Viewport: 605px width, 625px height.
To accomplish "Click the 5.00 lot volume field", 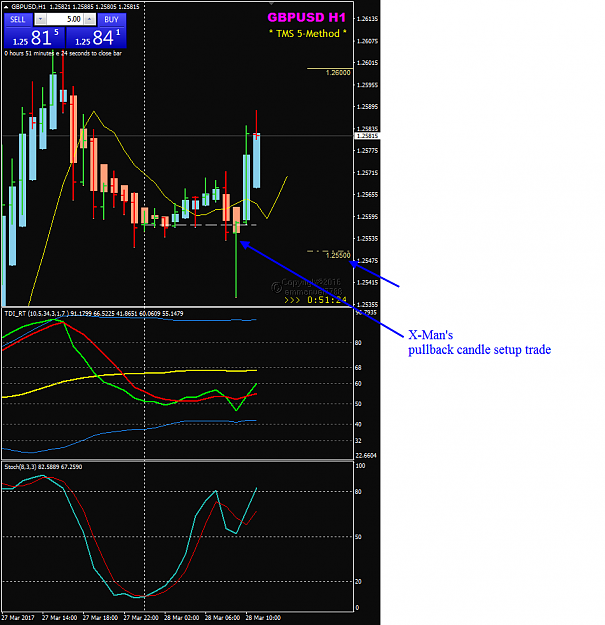I will (65, 19).
